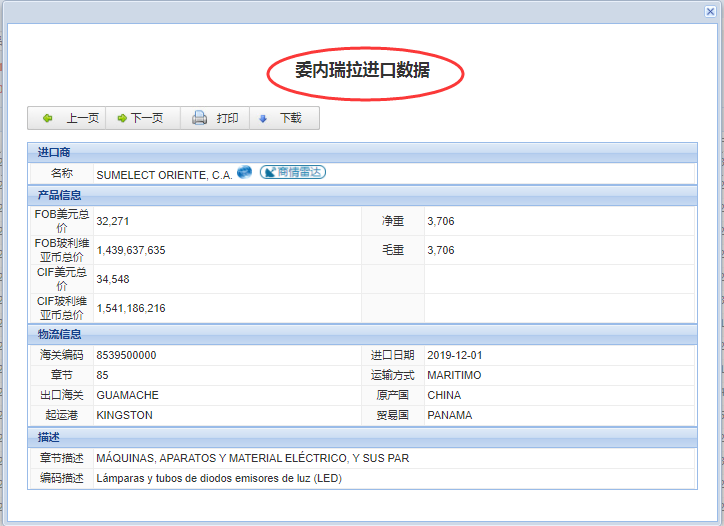Click the 描述 section header
The image size is (724, 526).
tap(49, 437)
